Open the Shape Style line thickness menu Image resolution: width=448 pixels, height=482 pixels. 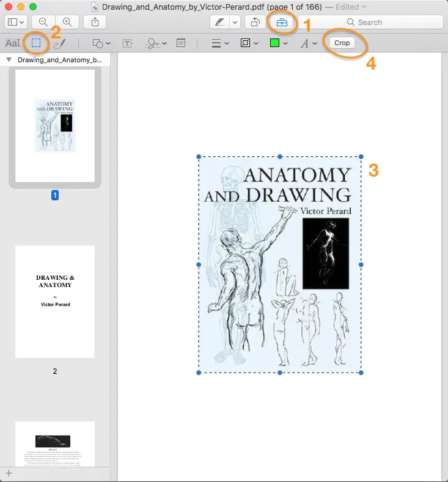(220, 43)
